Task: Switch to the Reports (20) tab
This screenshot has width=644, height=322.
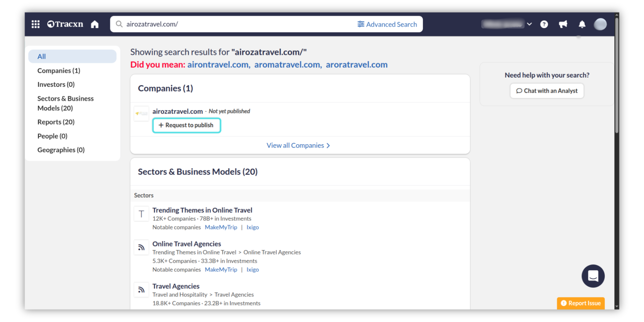Action: pos(56,122)
